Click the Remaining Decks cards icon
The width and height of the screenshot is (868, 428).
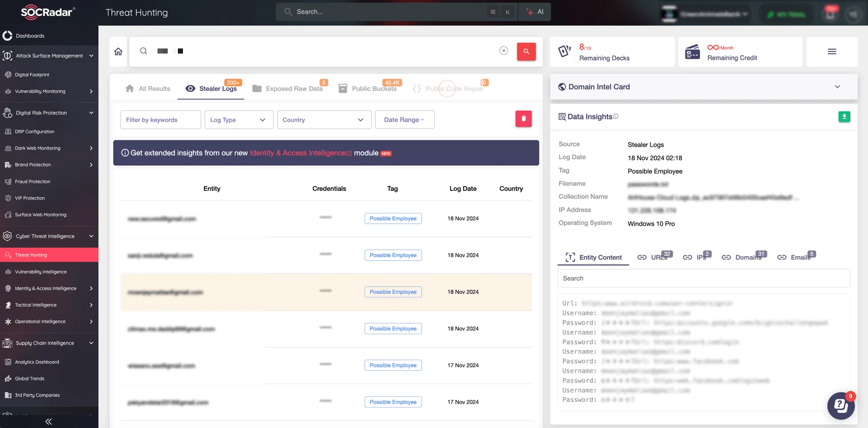pyautogui.click(x=565, y=51)
